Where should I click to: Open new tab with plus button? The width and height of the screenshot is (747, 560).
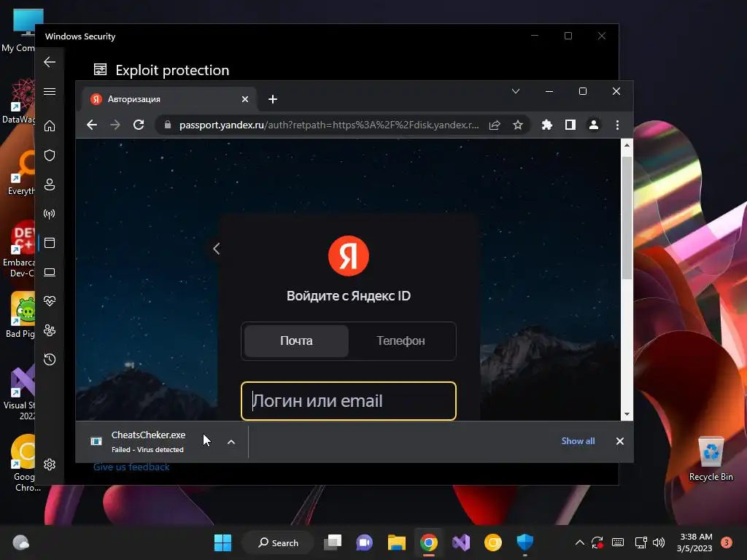273,99
